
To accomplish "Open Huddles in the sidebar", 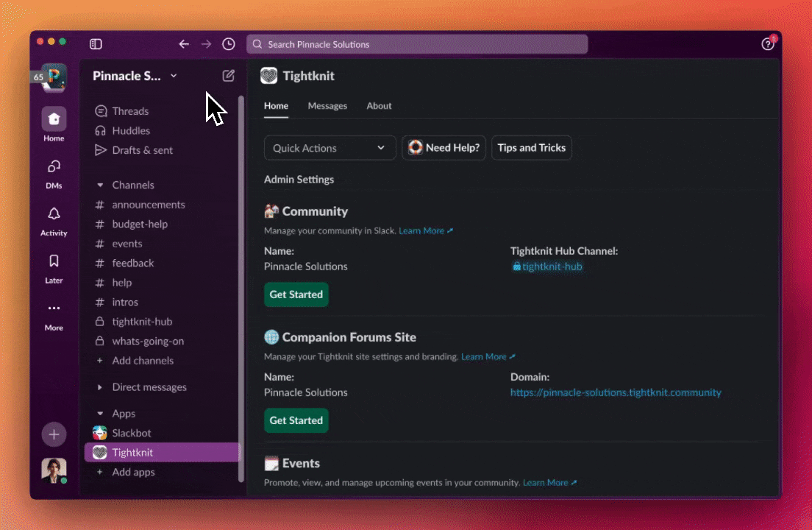I will tap(130, 130).
